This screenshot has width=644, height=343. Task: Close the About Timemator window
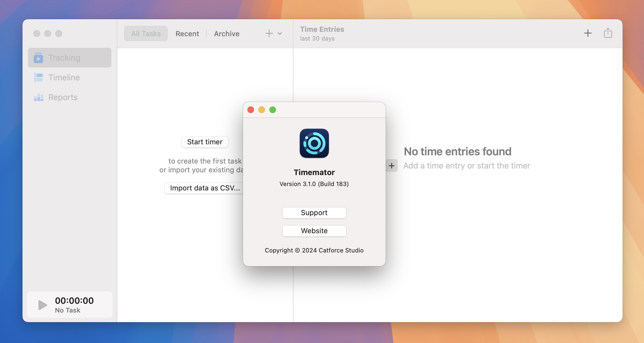click(x=251, y=110)
